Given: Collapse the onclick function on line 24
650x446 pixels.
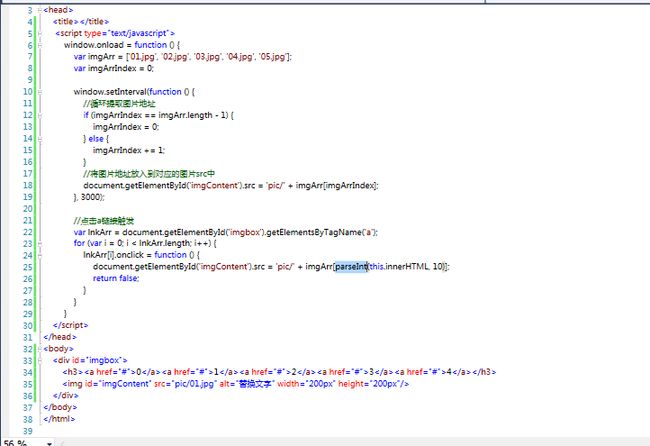Looking at the screenshot, I should [40, 255].
